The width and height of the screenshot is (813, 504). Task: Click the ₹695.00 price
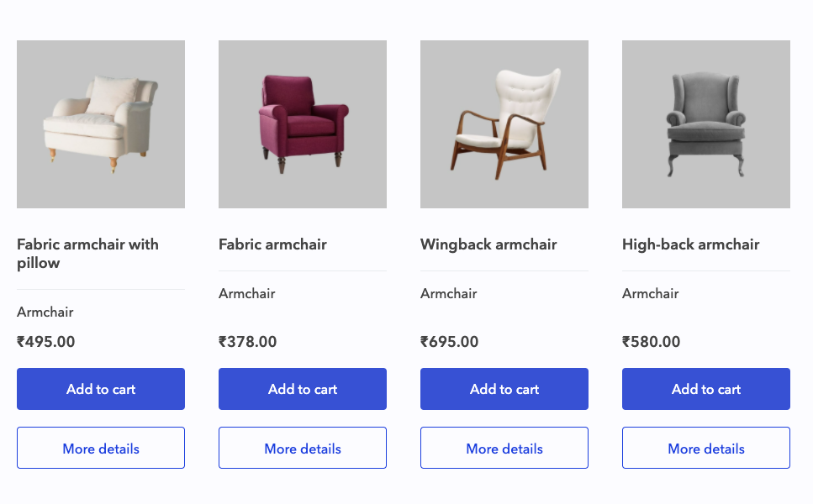click(450, 342)
